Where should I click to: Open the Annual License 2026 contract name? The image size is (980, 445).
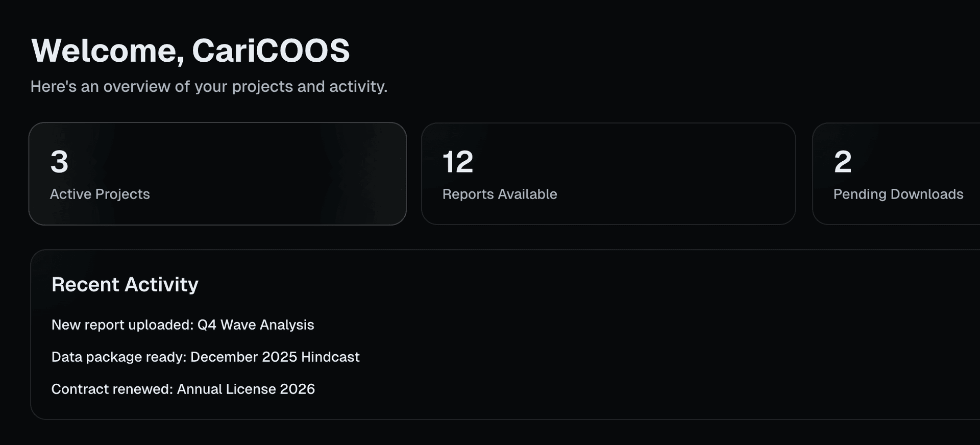point(246,389)
